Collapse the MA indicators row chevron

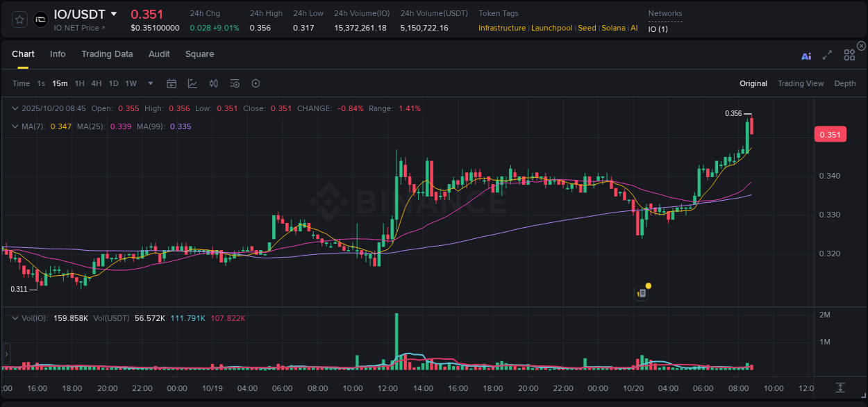(x=15, y=126)
